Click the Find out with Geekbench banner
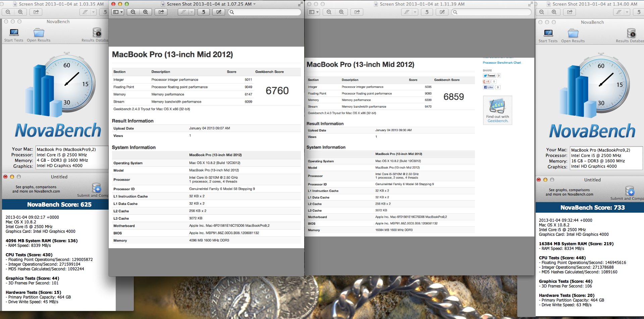 (497, 110)
